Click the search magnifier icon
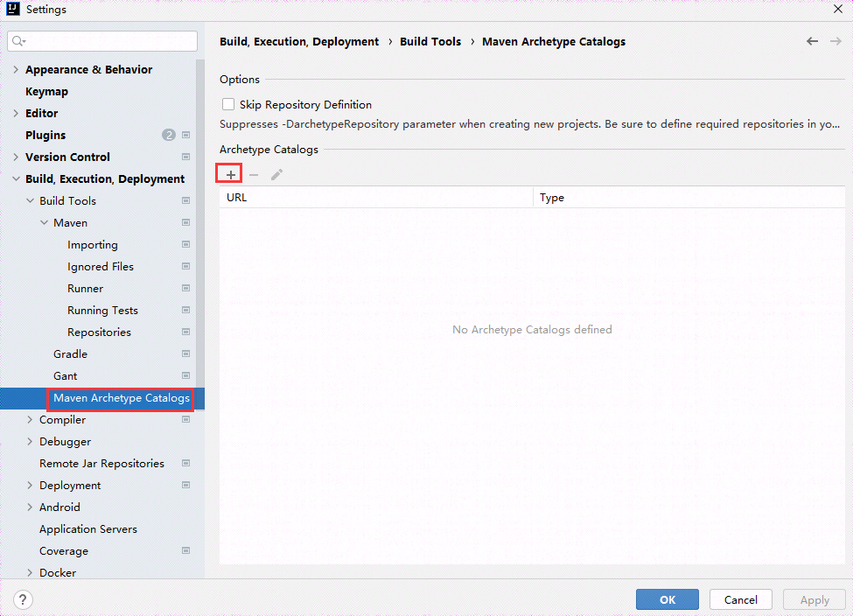 coord(18,41)
